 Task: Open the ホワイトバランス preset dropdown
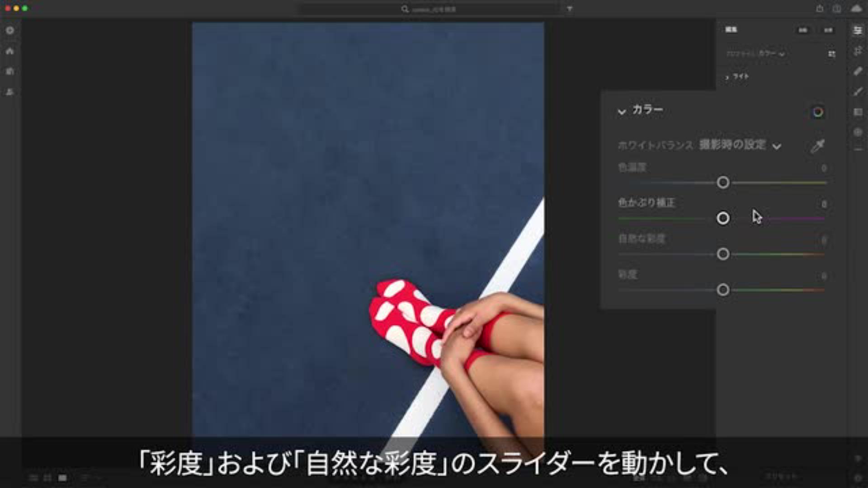coord(740,145)
